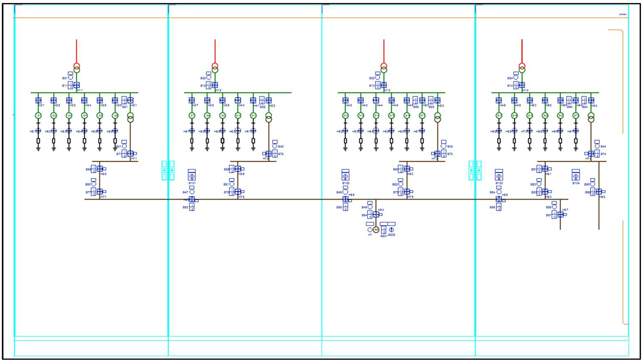Toggle the B83 I/O switch
Screen dimensions: 644x363
[x=191, y=207]
